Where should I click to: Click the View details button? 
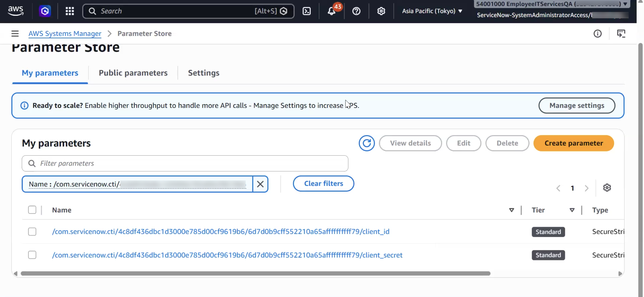[x=410, y=143]
